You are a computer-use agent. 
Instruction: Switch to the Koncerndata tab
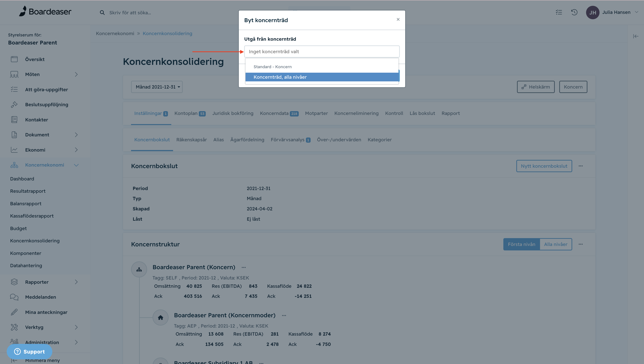(279, 113)
